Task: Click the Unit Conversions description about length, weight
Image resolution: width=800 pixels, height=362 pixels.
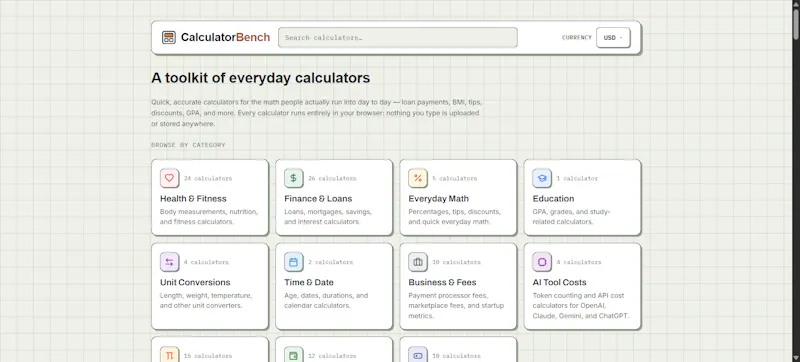Action: [x=206, y=300]
